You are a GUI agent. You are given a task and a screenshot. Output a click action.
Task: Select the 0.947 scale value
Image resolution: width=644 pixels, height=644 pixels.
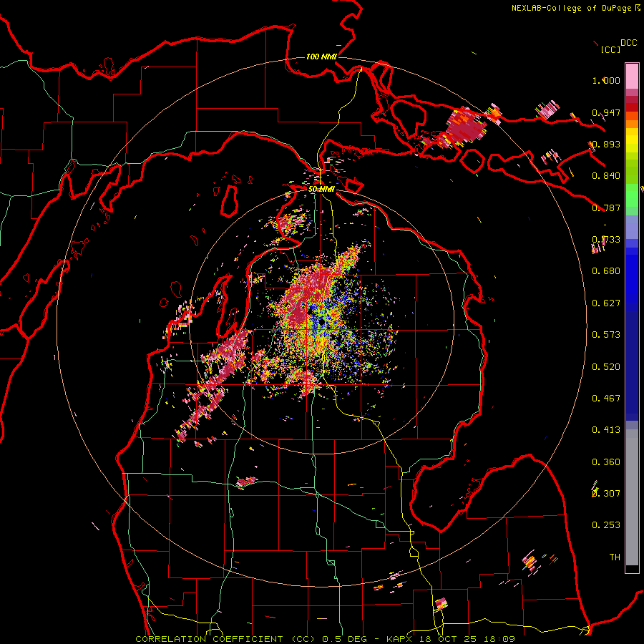point(606,112)
